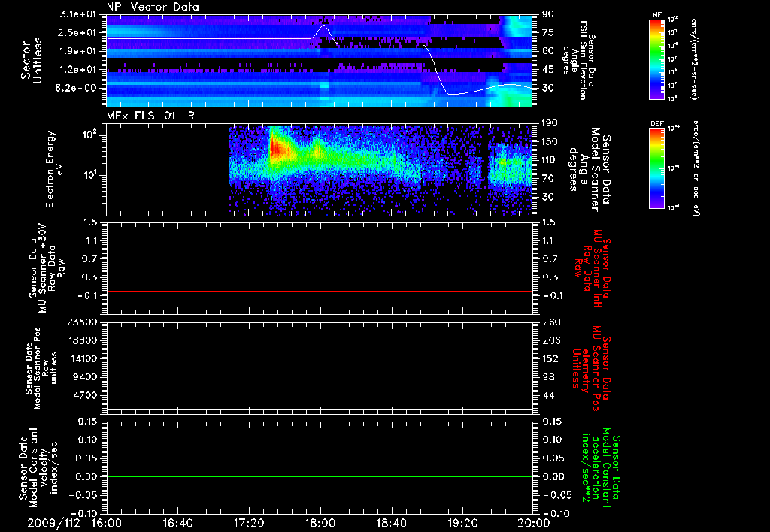
Task: Click the 16:00 time axis label
Action: 107,523
